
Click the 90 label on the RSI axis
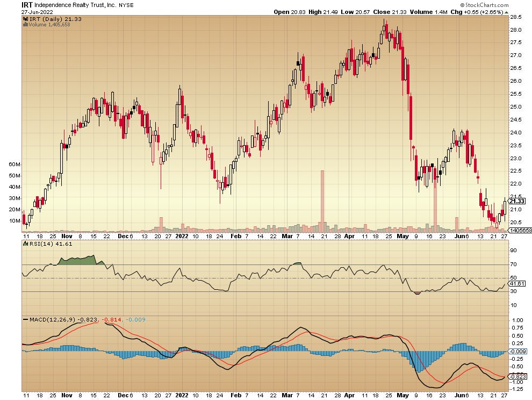pyautogui.click(x=514, y=250)
